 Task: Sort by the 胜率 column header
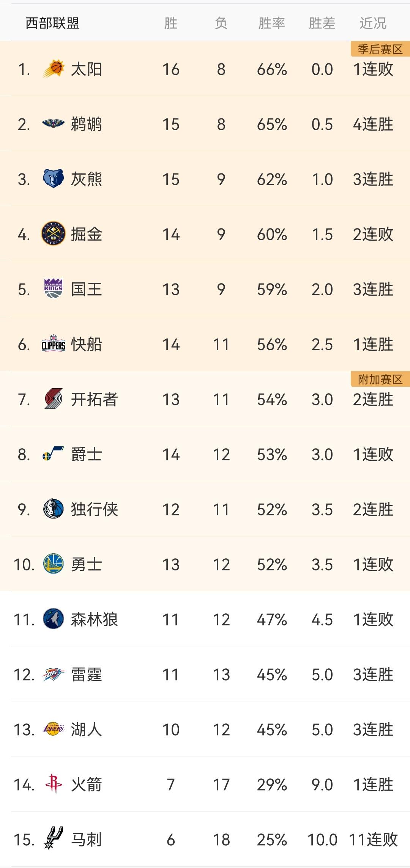point(272,24)
